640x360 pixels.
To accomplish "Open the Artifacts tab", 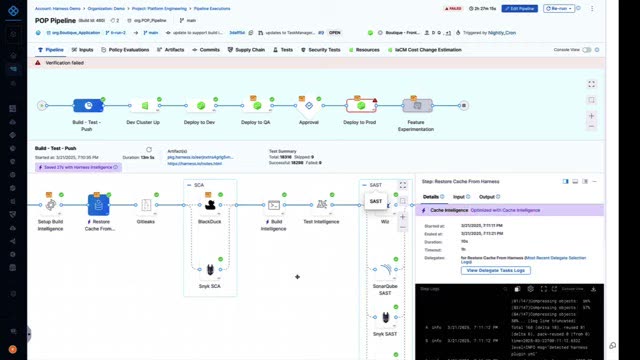I will (x=171, y=50).
